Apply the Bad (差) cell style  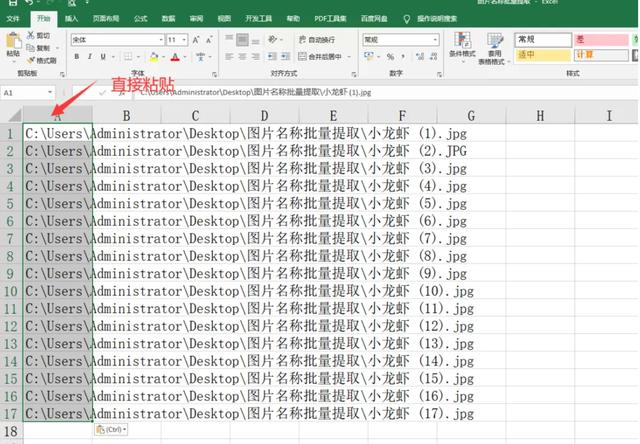601,40
